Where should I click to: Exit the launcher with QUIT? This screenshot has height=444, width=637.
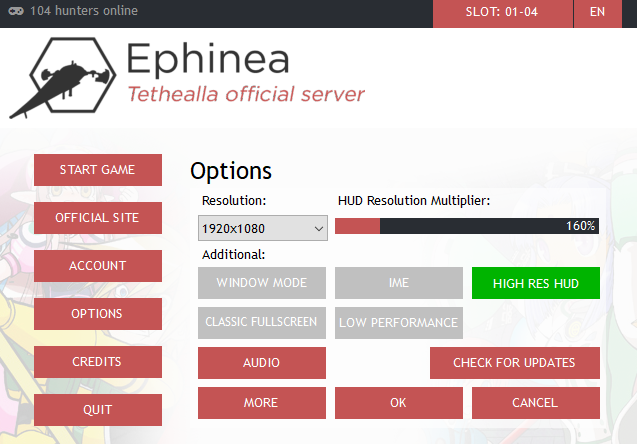[x=98, y=409]
